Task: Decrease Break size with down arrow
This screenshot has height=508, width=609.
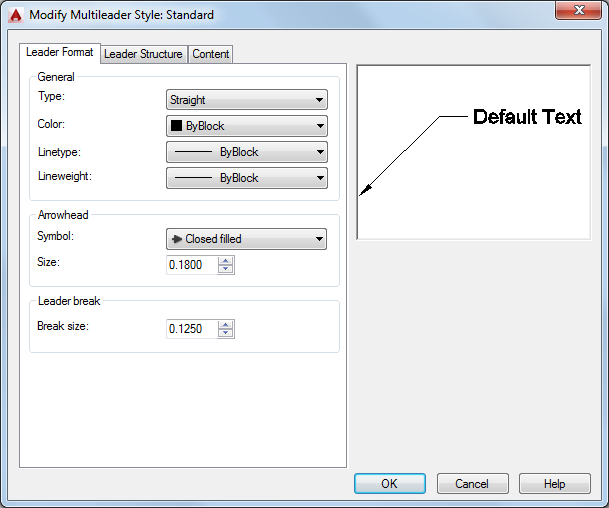Action: click(226, 333)
